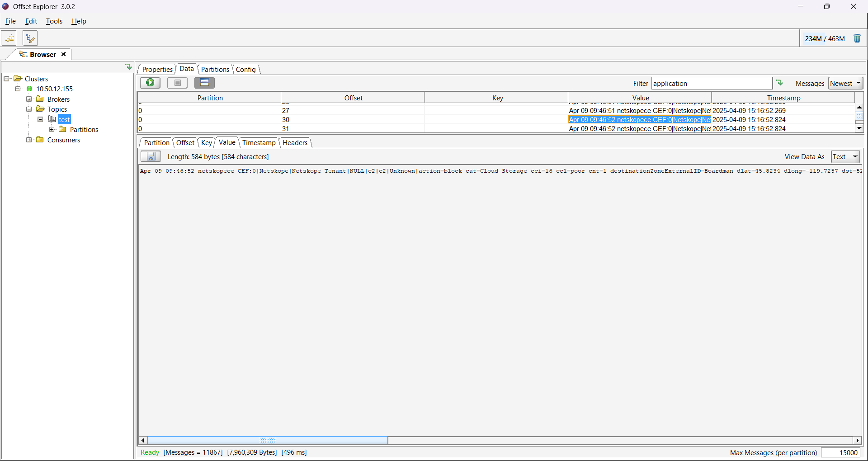Screen dimensions: 868x461
Task: Select the Timestamp detail tab
Action: [259, 142]
